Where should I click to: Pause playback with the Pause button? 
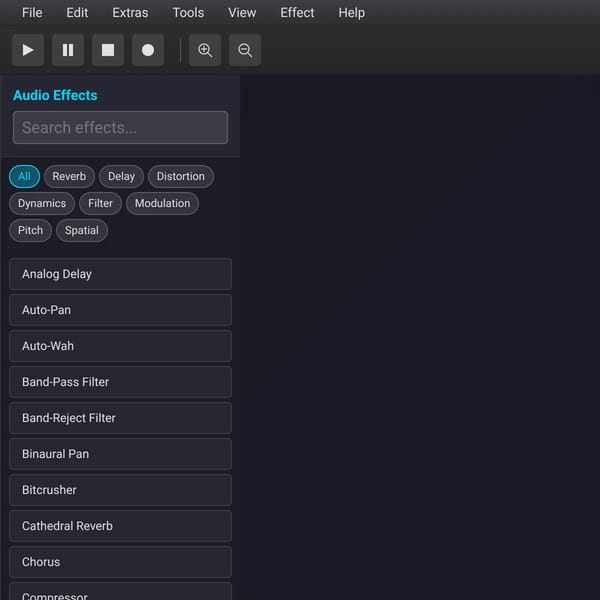68,50
